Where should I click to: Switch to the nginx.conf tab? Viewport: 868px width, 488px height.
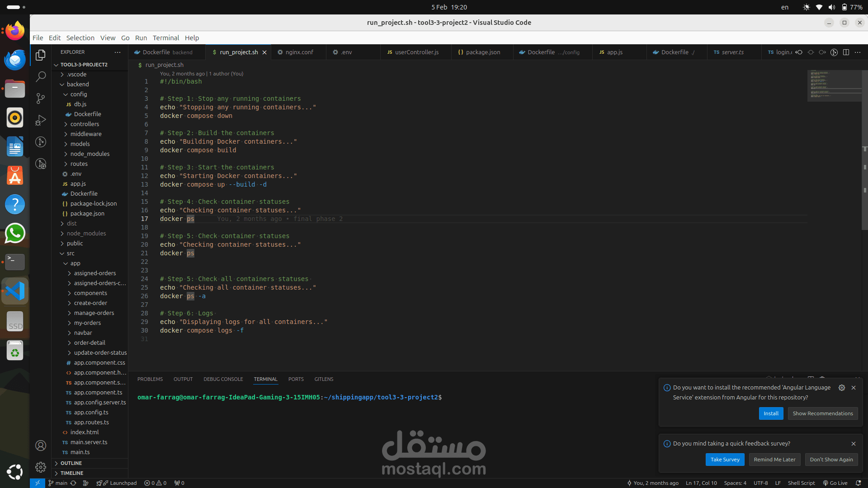pyautogui.click(x=299, y=52)
